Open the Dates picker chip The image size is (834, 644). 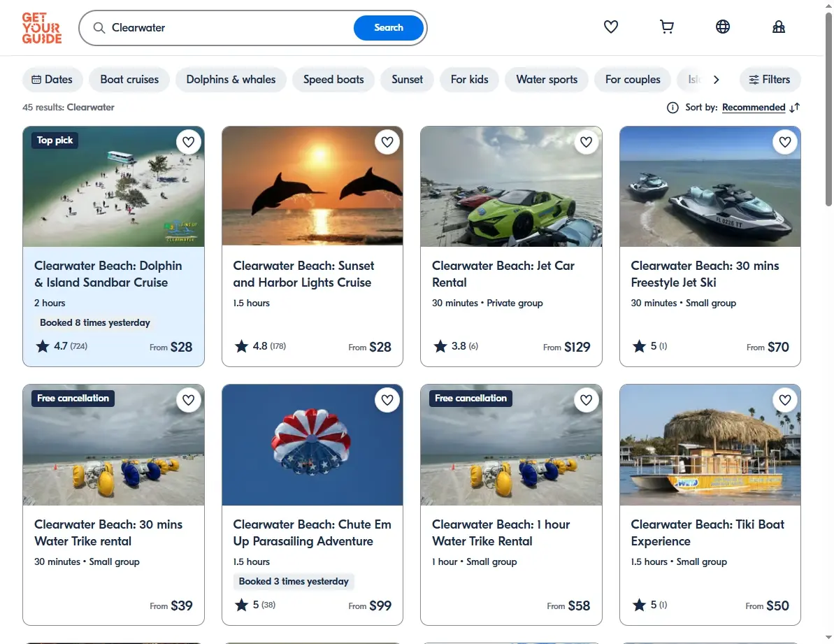52,79
